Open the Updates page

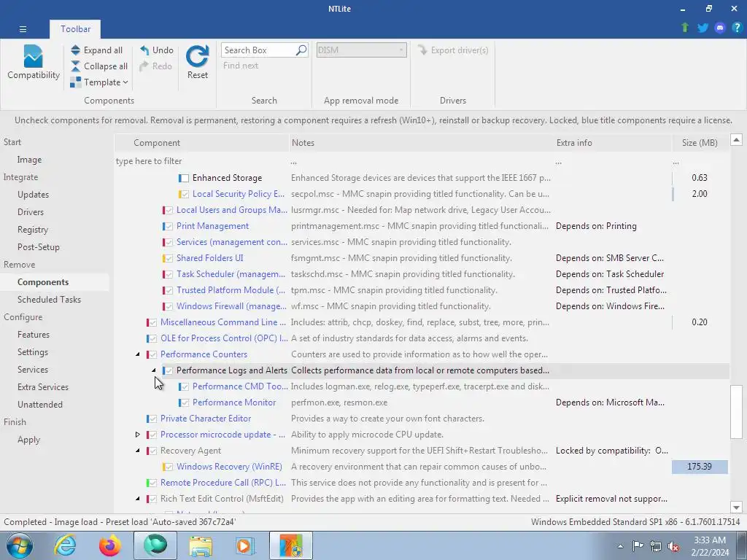point(34,194)
